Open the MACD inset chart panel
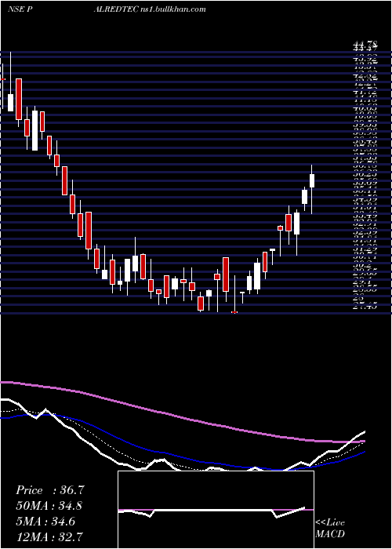Screen dimensions: 392x549 (216, 510)
